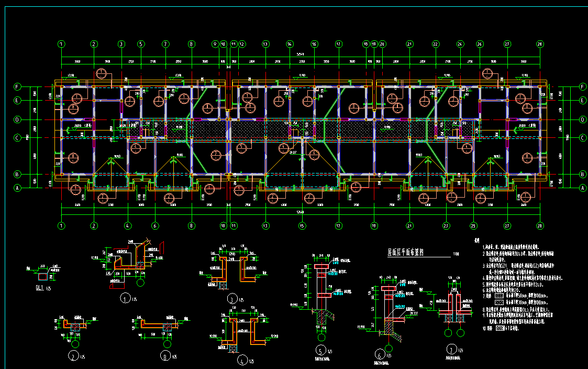Screen dimensions: 588x369
Task: Click axis bubble F at right end
Action: pyautogui.click(x=582, y=86)
